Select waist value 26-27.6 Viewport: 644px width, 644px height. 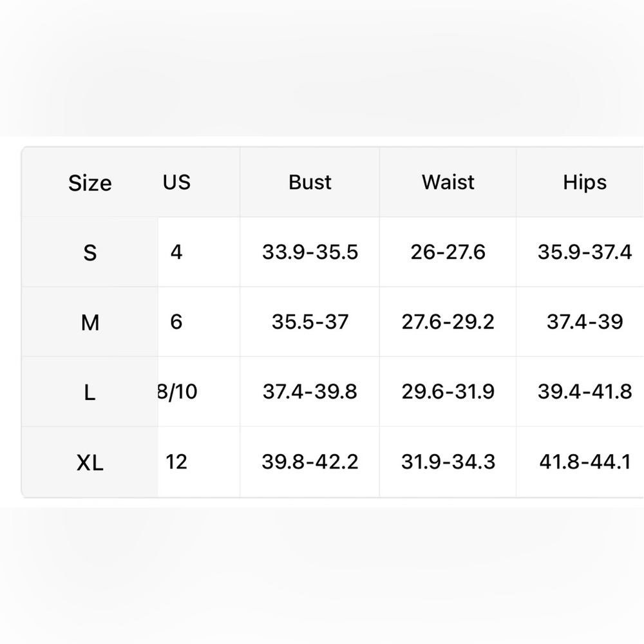pyautogui.click(x=448, y=252)
